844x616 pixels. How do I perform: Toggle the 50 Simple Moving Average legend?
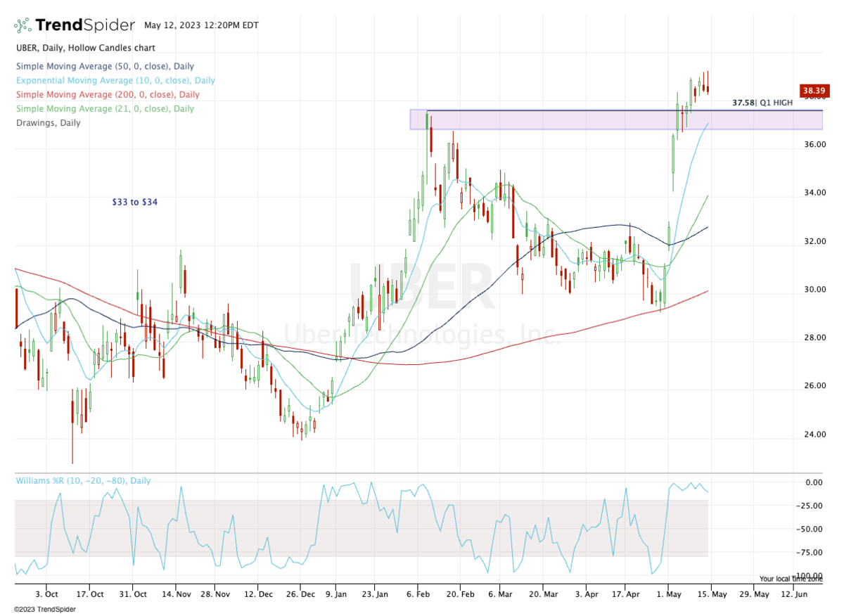[104, 67]
